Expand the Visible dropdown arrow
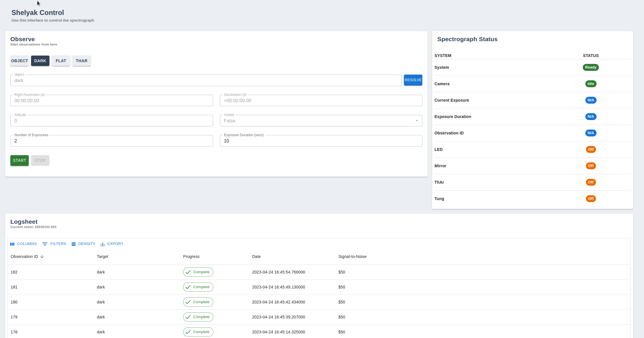 click(x=417, y=121)
